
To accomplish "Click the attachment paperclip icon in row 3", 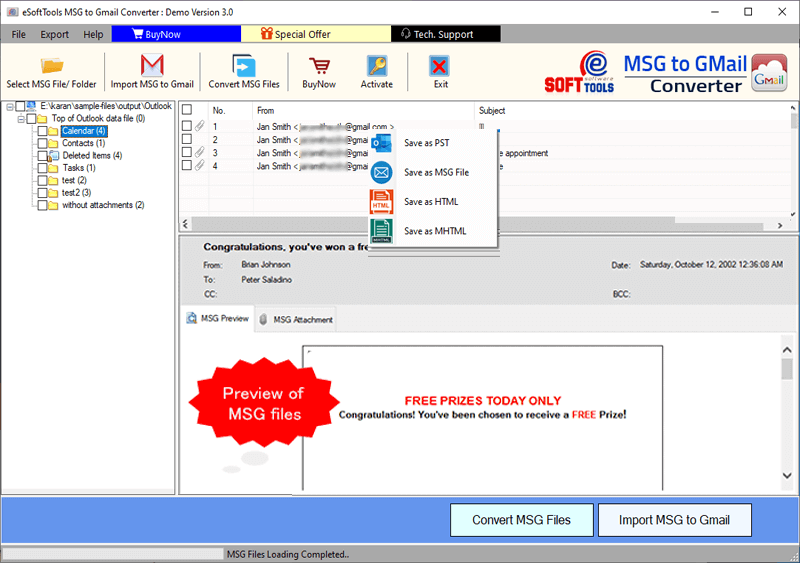I will (x=200, y=152).
